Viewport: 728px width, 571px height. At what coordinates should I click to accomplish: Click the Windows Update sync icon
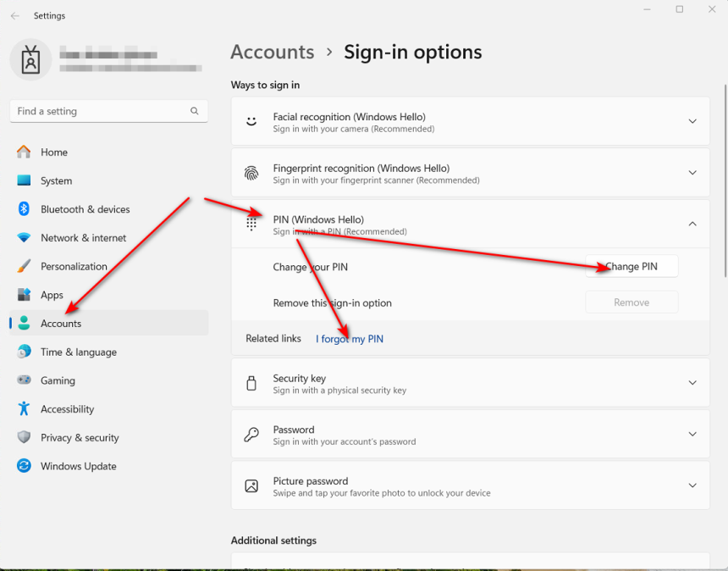(24, 466)
